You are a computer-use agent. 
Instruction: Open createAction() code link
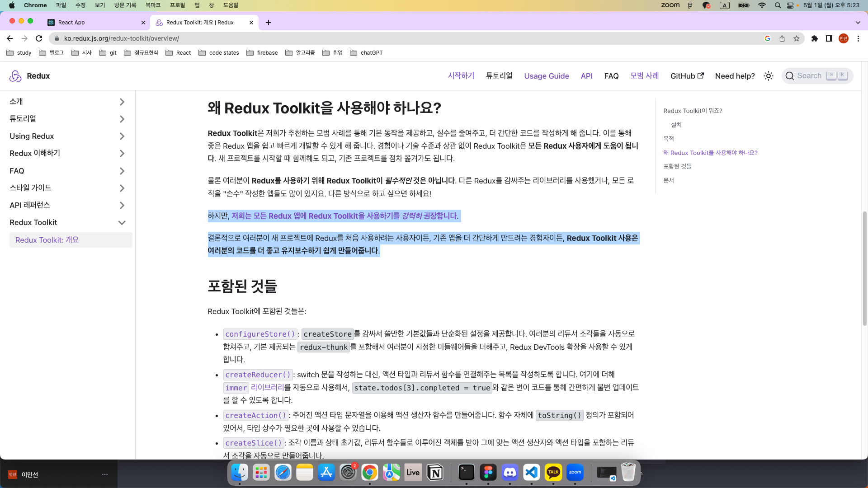pyautogui.click(x=255, y=415)
